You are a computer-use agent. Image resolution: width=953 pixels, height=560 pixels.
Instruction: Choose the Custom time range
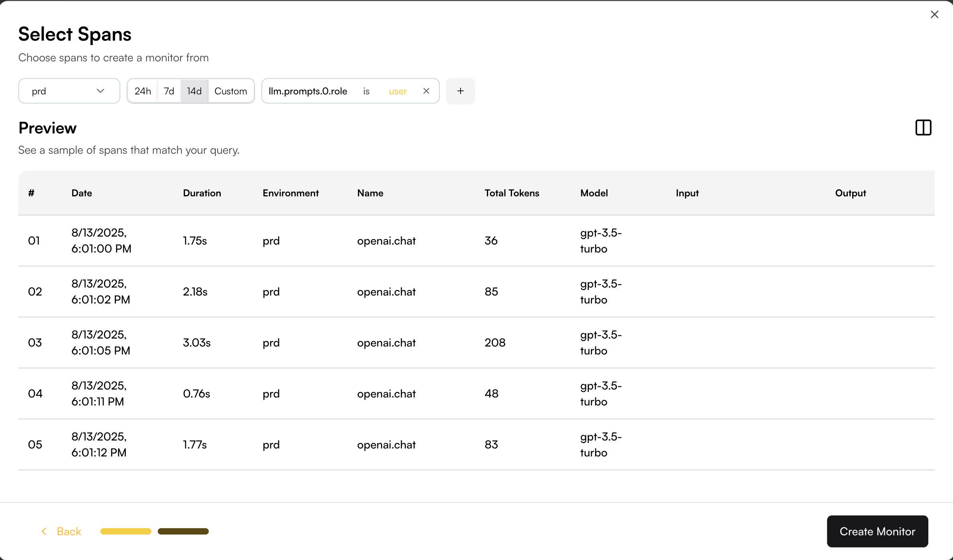(x=231, y=91)
